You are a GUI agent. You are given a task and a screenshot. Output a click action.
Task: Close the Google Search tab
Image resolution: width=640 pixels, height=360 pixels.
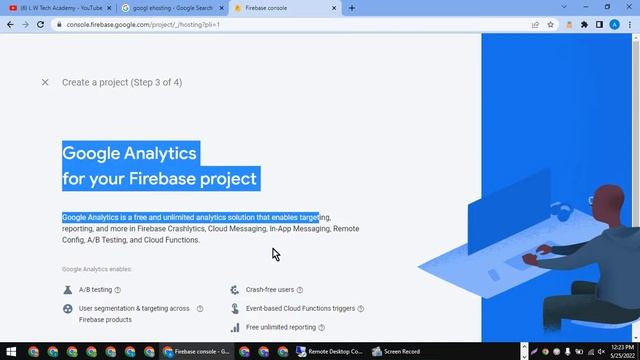tap(222, 8)
